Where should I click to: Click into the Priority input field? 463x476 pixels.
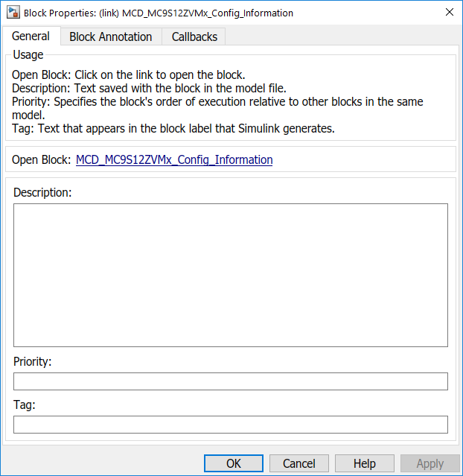pos(231,381)
